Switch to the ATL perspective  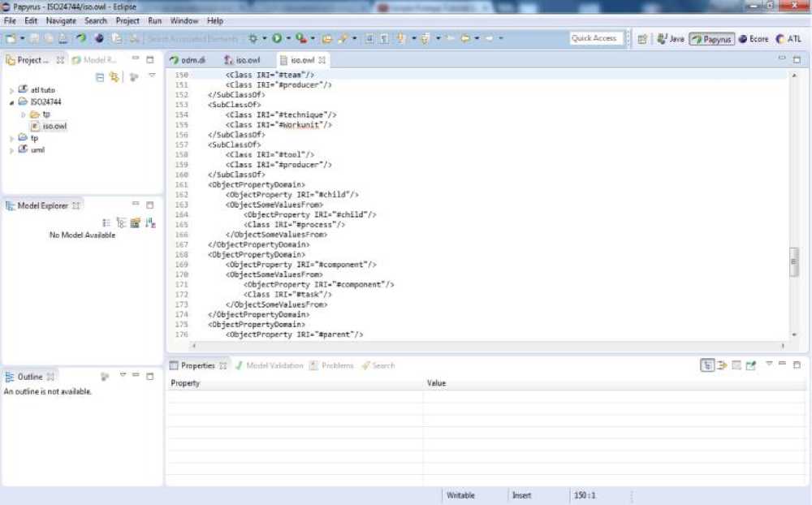pos(788,38)
